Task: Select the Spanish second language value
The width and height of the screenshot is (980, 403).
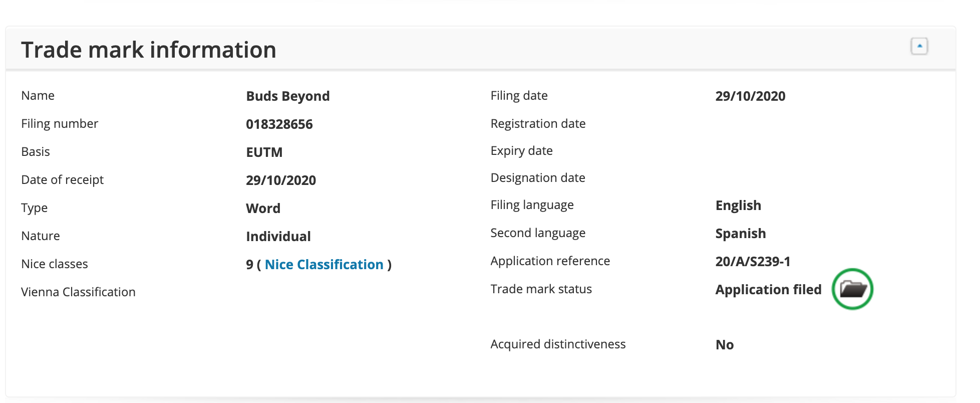Action: pos(740,233)
